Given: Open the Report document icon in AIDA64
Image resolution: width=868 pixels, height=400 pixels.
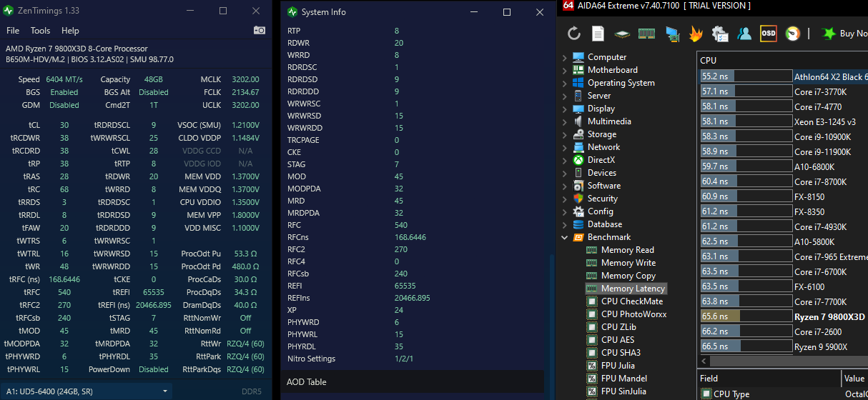Looking at the screenshot, I should coord(598,33).
